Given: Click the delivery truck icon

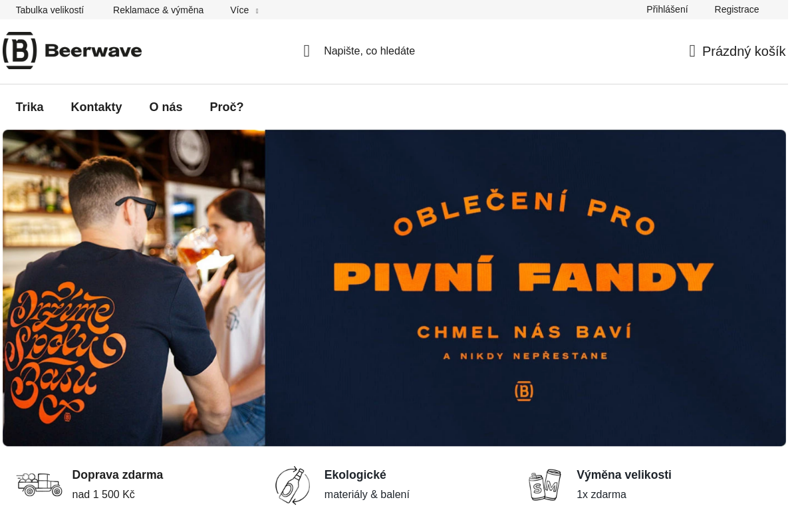Looking at the screenshot, I should (x=39, y=485).
